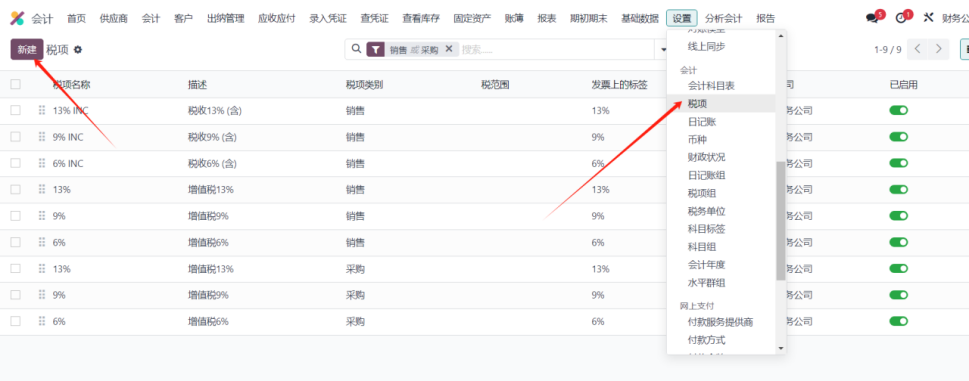Select 付款服务提供商 in the 设置 dropdown
The image size is (969, 381).
tap(721, 322)
